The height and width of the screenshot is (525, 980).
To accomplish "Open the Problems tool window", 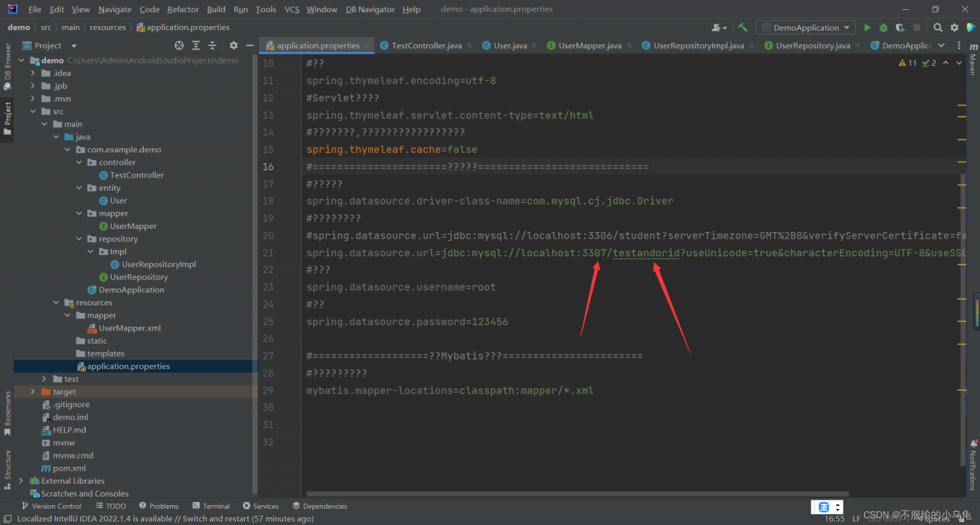I will tap(158, 506).
